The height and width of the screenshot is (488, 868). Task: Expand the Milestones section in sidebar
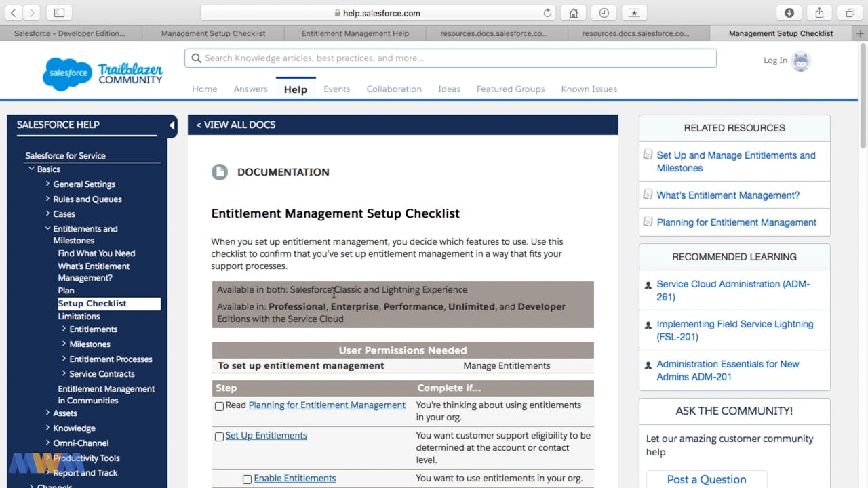(x=64, y=344)
